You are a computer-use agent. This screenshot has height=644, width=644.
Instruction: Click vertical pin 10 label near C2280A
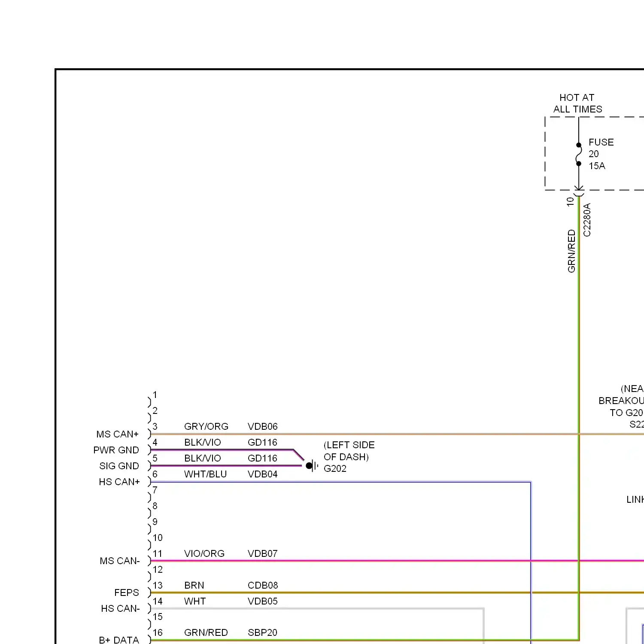[570, 201]
